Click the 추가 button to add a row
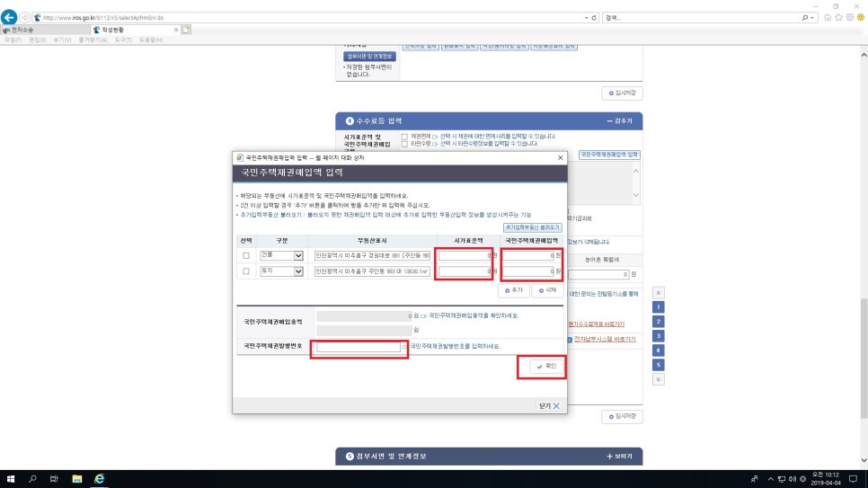868x488 pixels. [x=514, y=290]
